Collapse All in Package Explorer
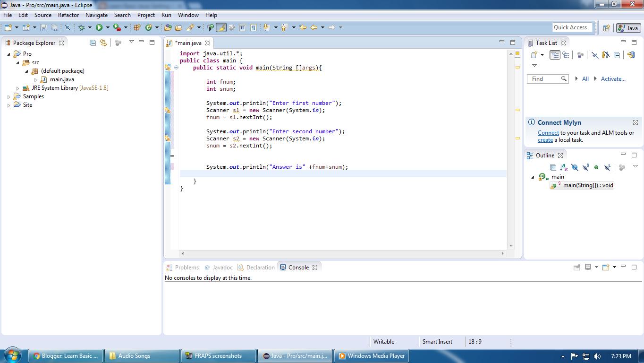644x363 pixels. [93, 43]
